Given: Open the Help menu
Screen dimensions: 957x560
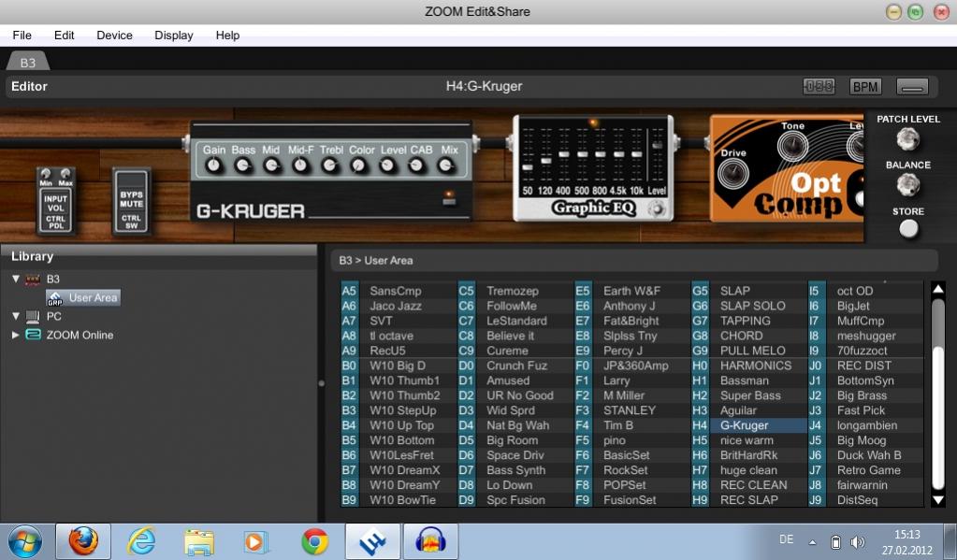Looking at the screenshot, I should [x=227, y=36].
